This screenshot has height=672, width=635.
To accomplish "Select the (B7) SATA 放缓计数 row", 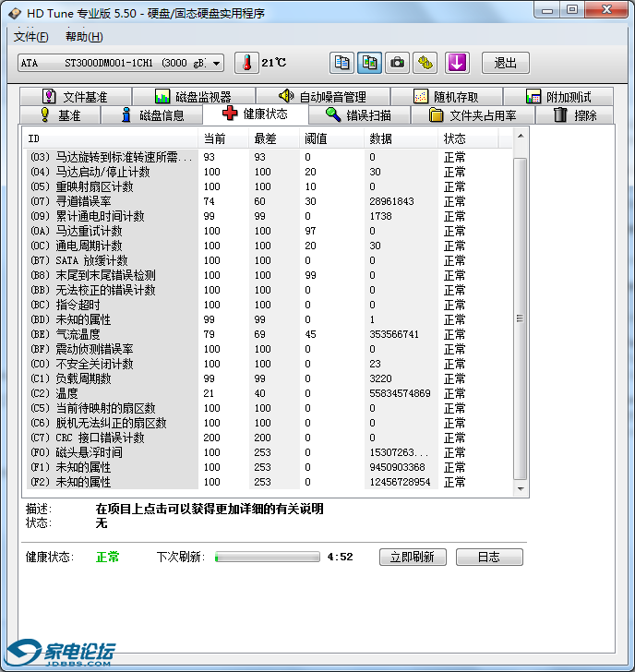I will [x=268, y=260].
